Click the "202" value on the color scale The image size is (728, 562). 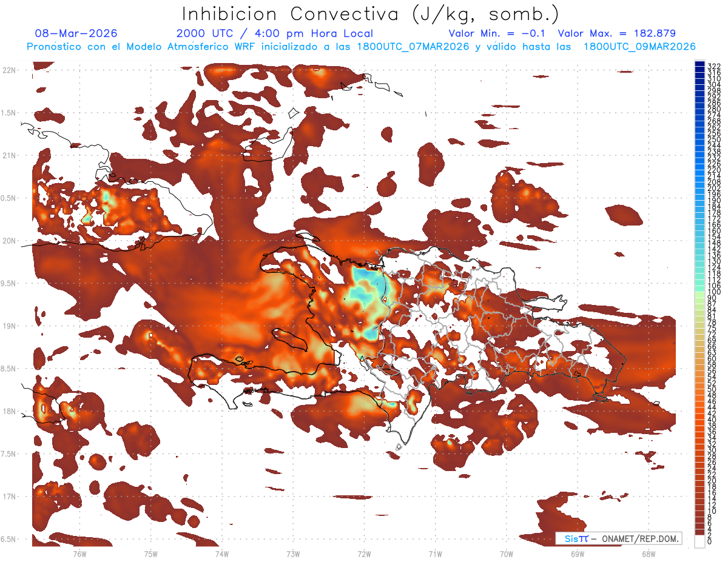coord(713,188)
